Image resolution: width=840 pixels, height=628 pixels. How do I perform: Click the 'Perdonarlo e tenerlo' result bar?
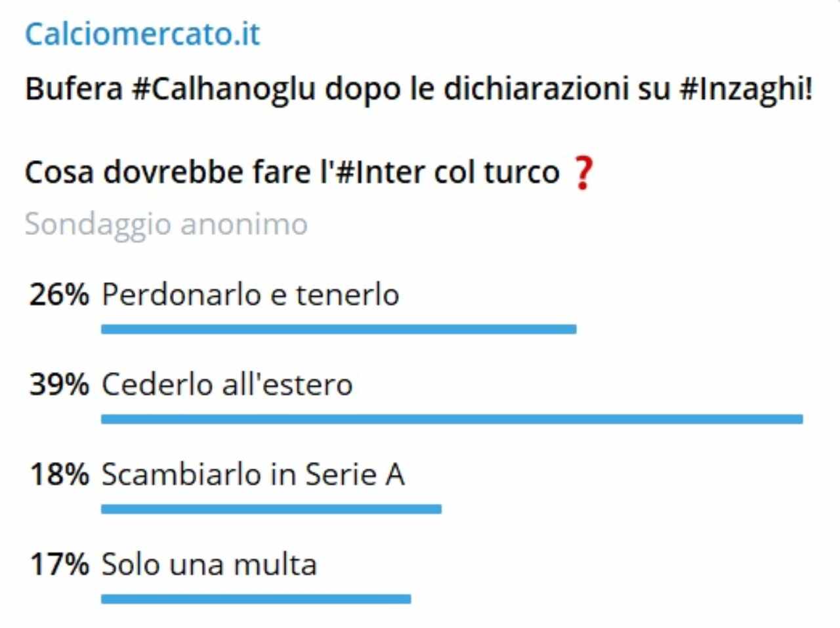(x=339, y=329)
